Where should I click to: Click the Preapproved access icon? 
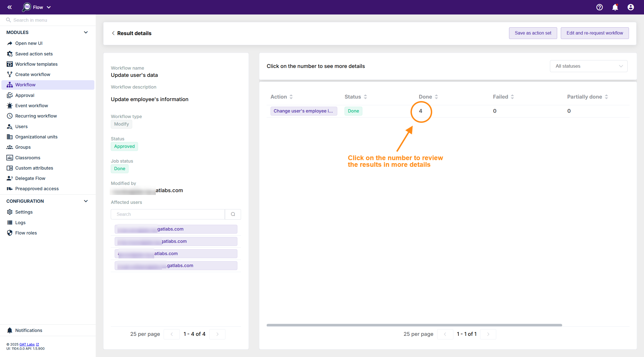pyautogui.click(x=10, y=189)
